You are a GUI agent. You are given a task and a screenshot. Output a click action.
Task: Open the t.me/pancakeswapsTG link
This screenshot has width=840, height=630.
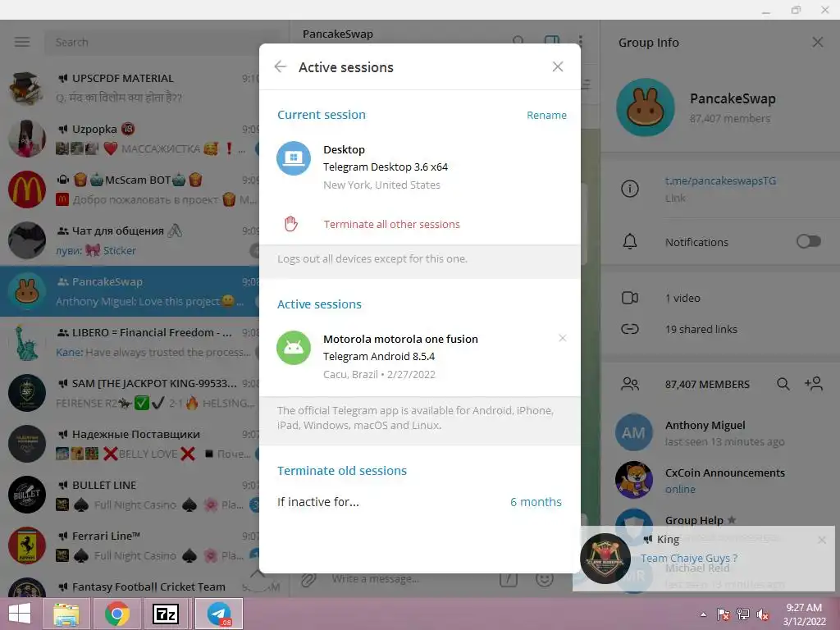pyautogui.click(x=720, y=181)
